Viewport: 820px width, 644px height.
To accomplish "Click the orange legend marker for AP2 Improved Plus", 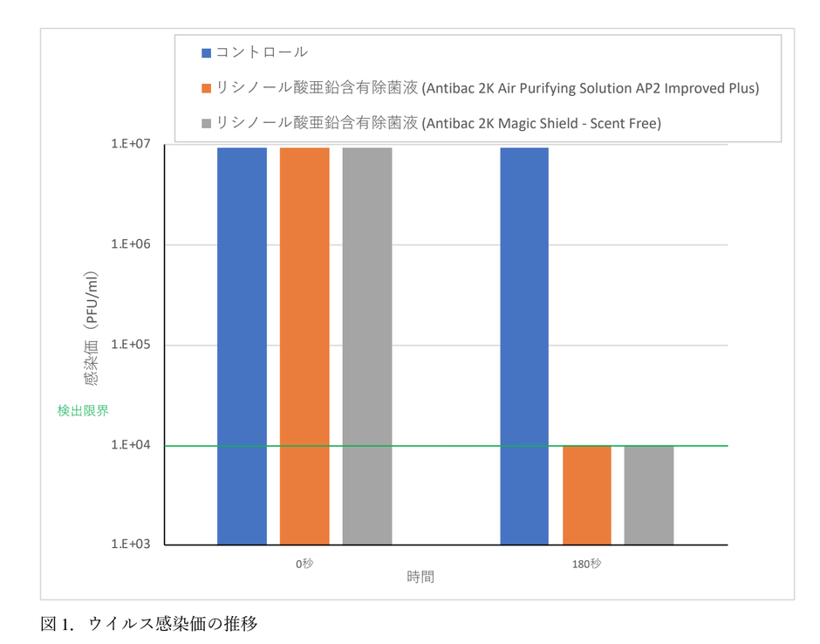I will click(x=206, y=87).
